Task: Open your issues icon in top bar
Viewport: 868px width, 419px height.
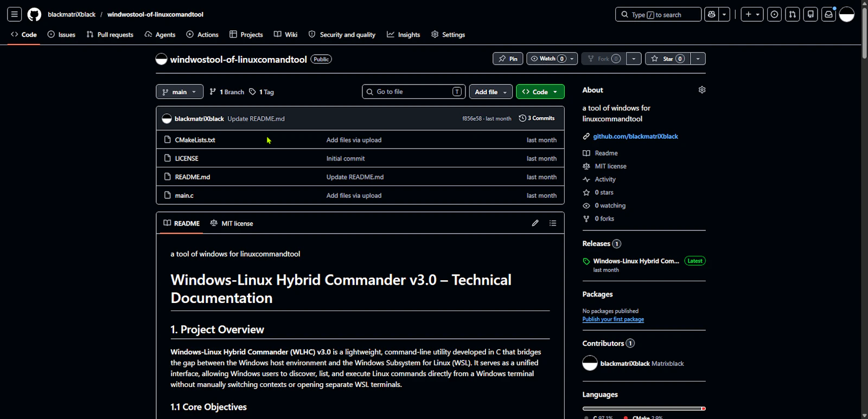Action: click(775, 15)
